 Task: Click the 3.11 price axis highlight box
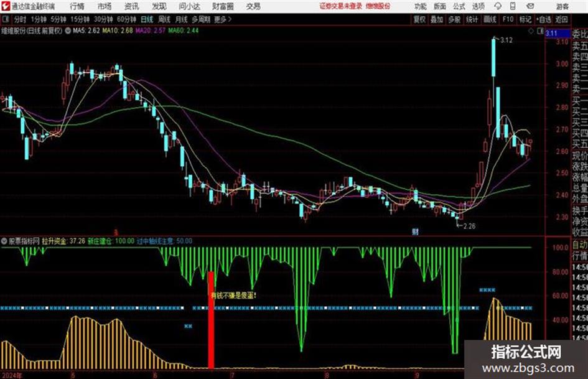click(558, 34)
